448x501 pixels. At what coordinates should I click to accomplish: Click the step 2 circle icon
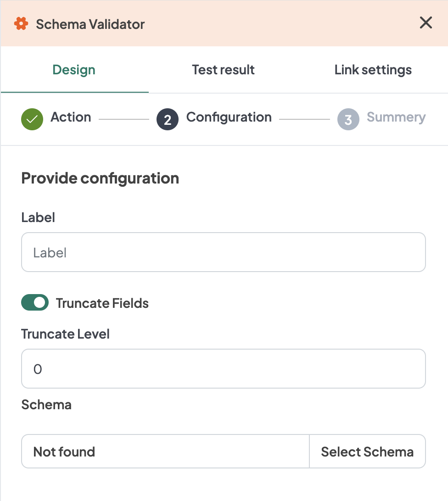click(168, 120)
